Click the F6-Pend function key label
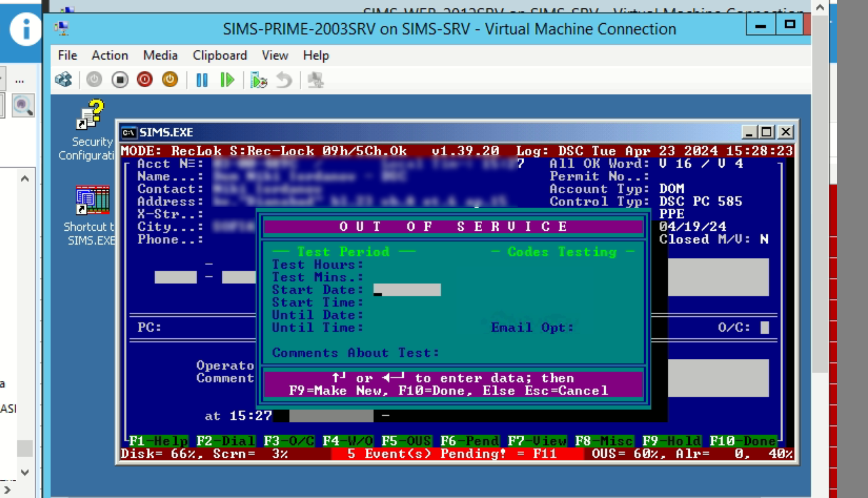This screenshot has width=868, height=498. click(x=469, y=441)
